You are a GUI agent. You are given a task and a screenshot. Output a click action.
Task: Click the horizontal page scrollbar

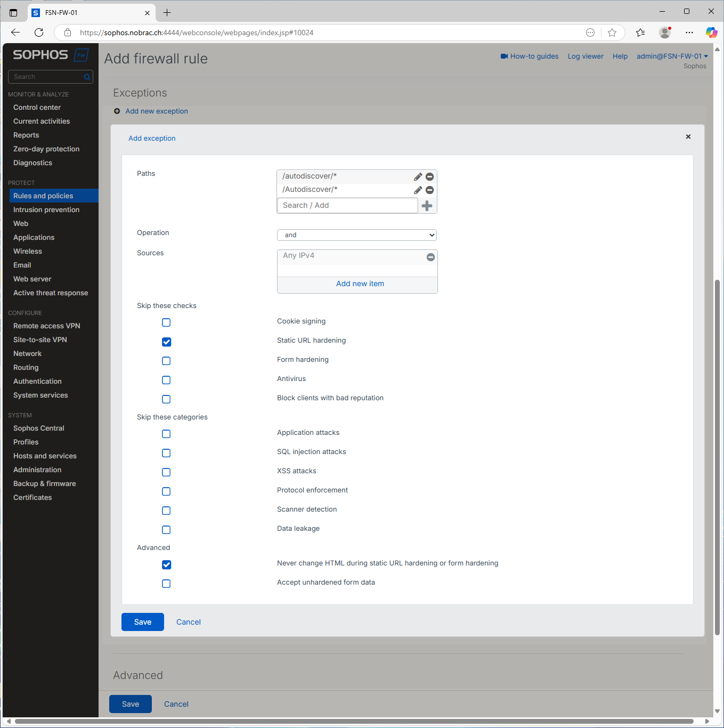(354, 721)
